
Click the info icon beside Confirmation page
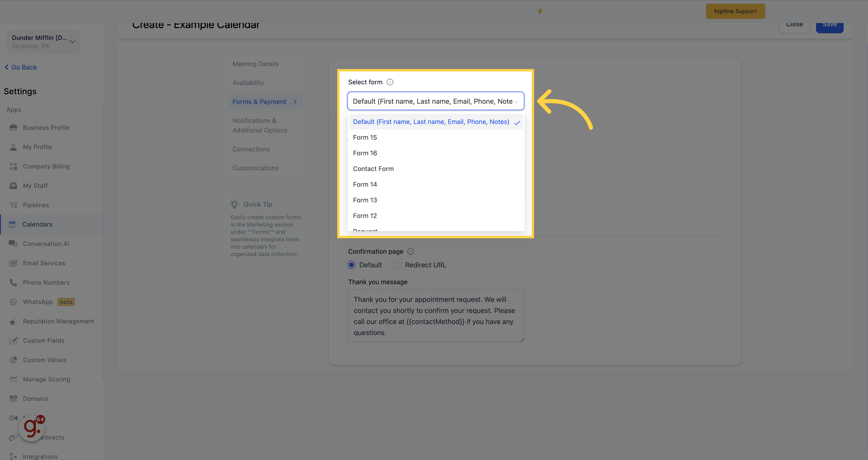click(x=411, y=251)
